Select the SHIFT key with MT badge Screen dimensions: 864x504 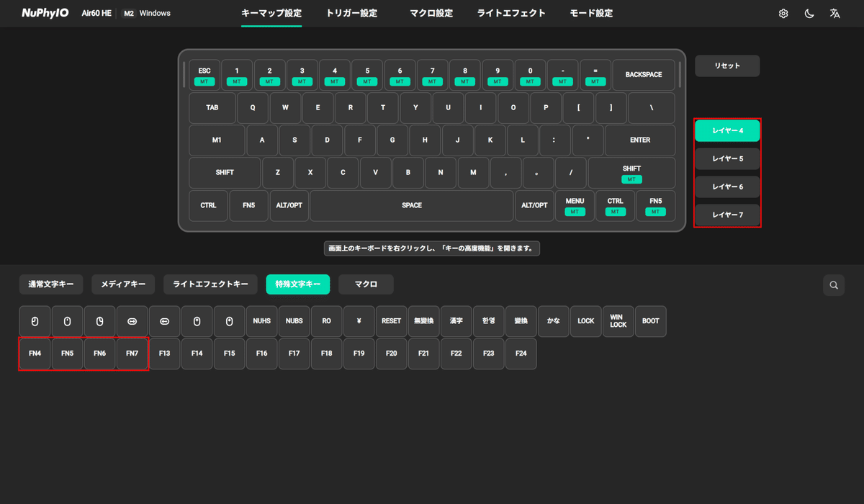pyautogui.click(x=631, y=174)
